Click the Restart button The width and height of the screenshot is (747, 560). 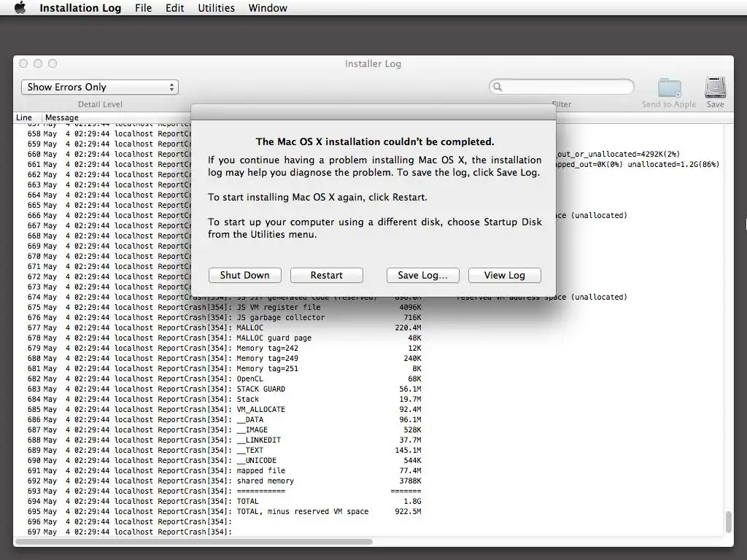click(x=326, y=275)
